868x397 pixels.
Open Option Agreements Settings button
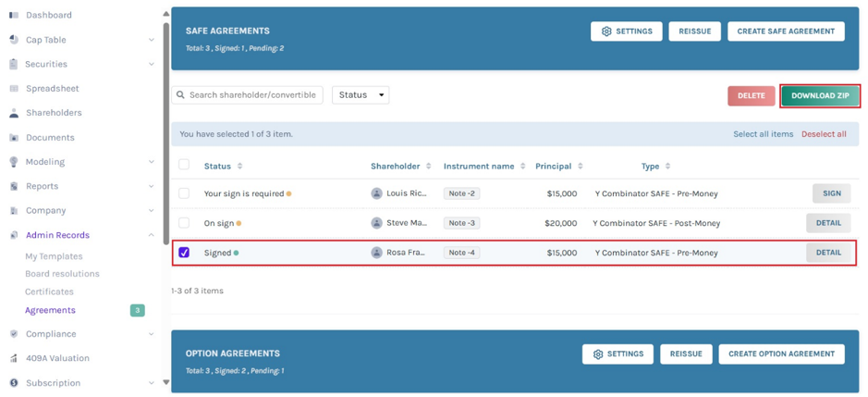coord(617,354)
